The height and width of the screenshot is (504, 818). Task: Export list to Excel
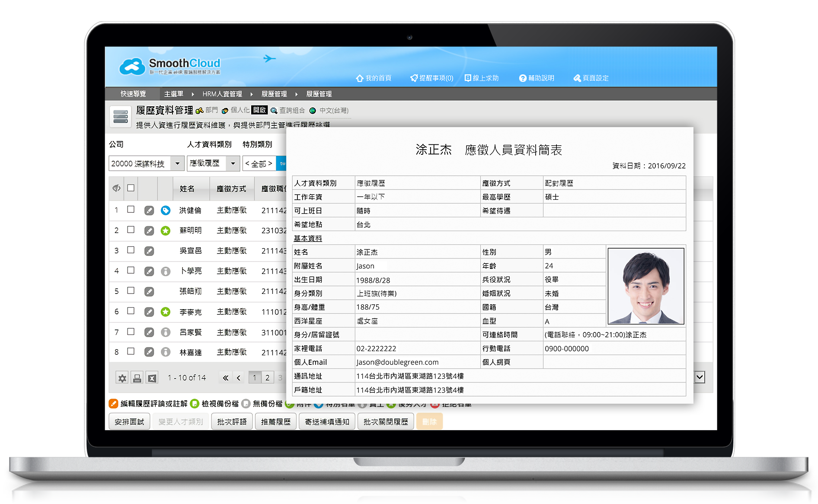[152, 378]
